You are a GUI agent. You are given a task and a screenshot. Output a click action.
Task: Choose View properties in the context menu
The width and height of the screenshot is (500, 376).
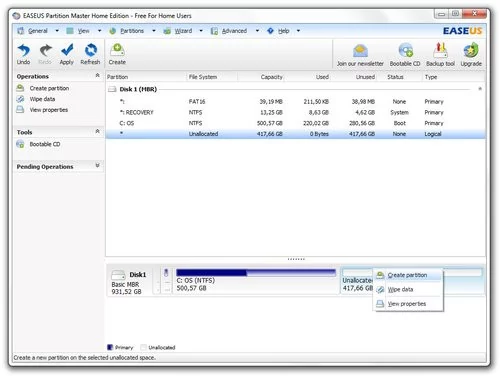click(x=408, y=304)
